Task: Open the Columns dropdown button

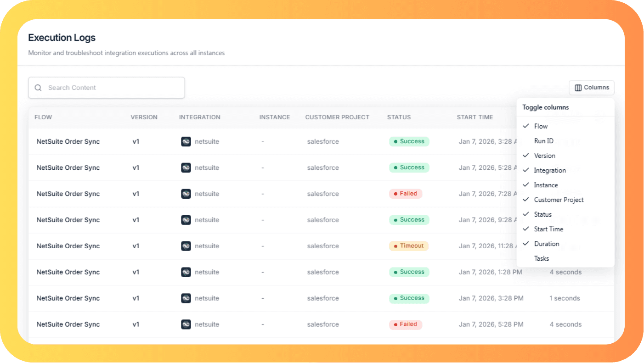Action: [592, 88]
